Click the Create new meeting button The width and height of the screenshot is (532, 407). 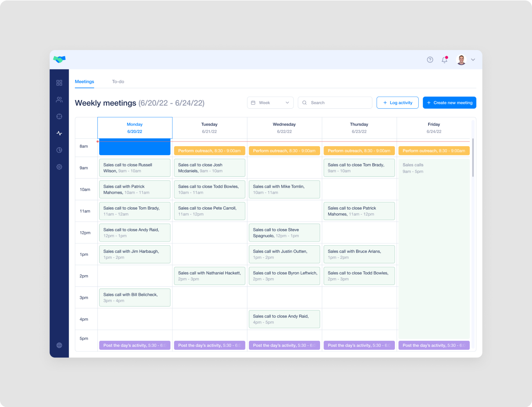click(449, 102)
